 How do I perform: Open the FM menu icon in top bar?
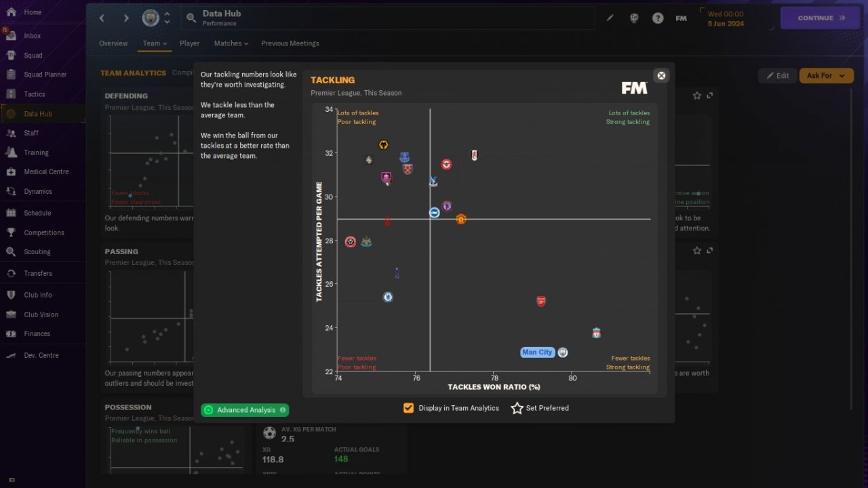point(682,18)
